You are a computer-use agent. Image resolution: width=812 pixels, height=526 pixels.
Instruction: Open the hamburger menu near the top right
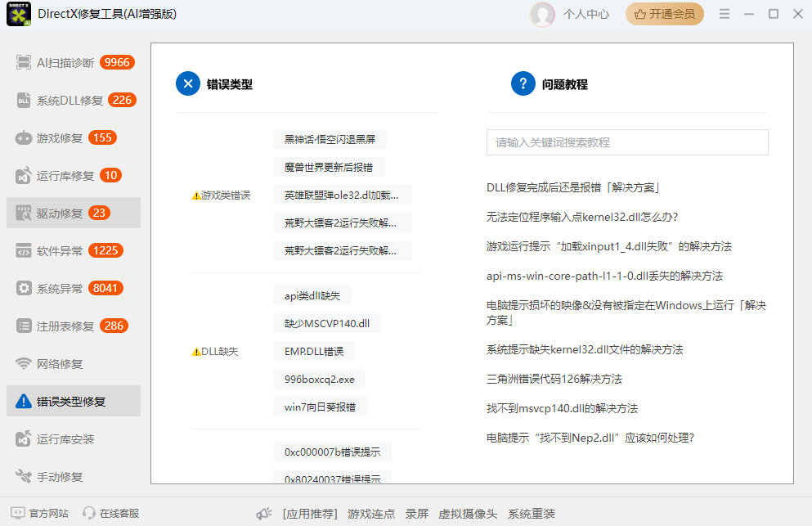pos(724,14)
